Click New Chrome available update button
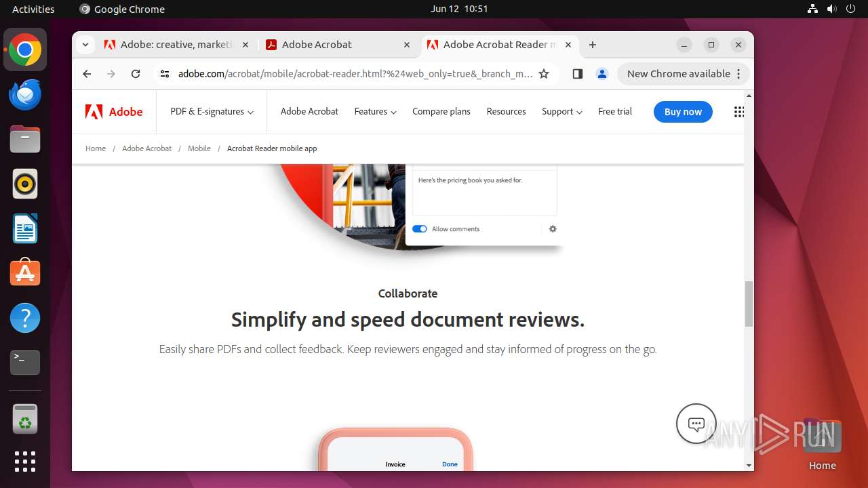The width and height of the screenshot is (868, 488). tap(684, 74)
